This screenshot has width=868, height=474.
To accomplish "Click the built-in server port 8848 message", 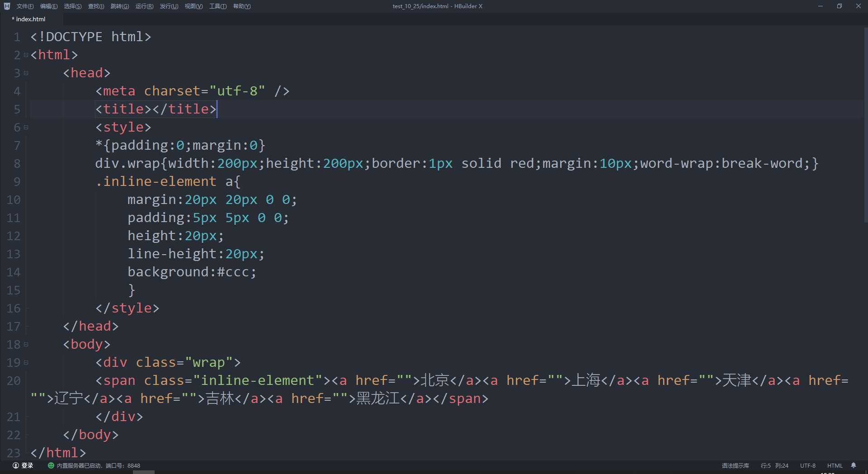I will [x=99, y=465].
